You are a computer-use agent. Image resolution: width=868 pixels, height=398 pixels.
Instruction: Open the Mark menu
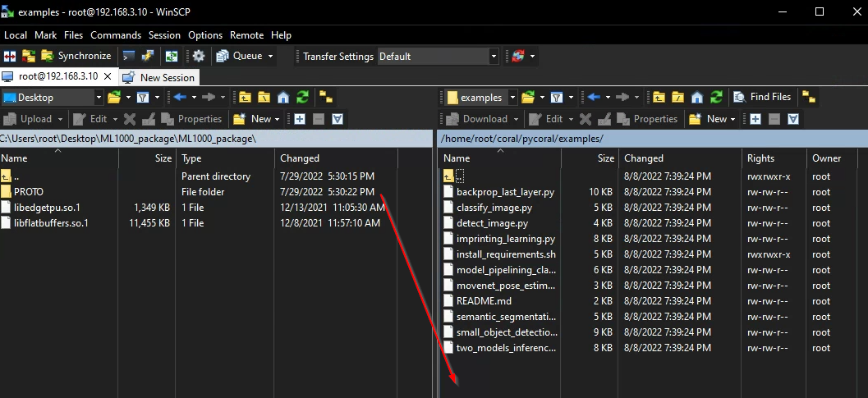point(45,34)
